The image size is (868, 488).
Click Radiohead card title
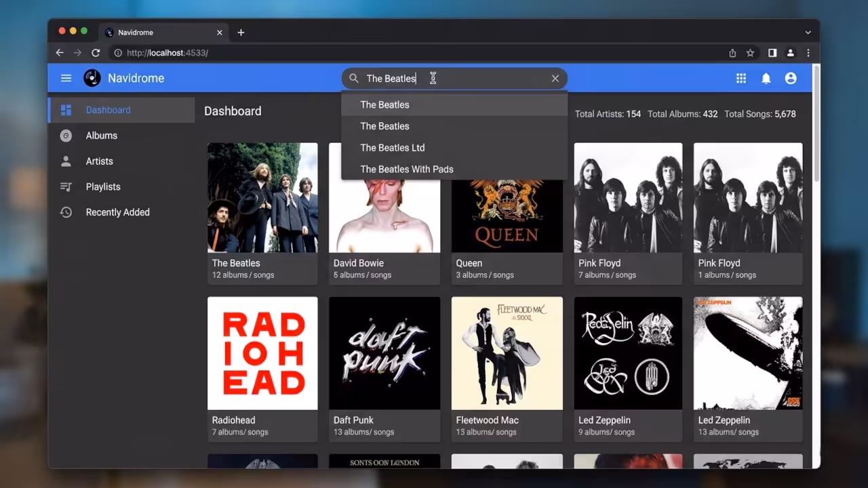(233, 420)
